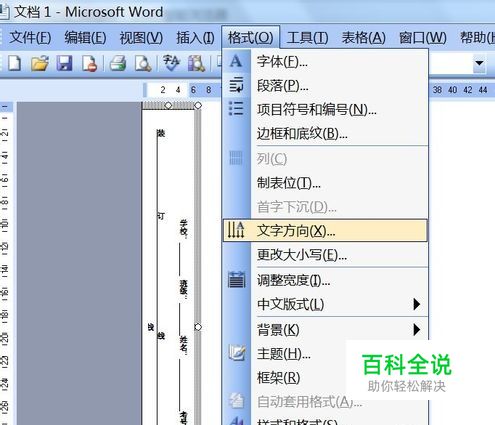This screenshot has height=425, width=495.
Task: Click the Print Preview magnifier icon
Action: coord(143,63)
